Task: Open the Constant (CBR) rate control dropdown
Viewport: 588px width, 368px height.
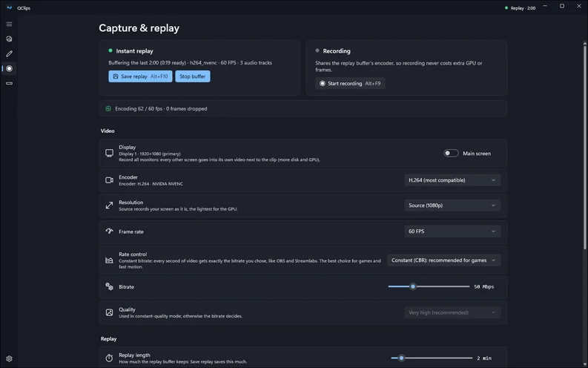Action: click(443, 260)
